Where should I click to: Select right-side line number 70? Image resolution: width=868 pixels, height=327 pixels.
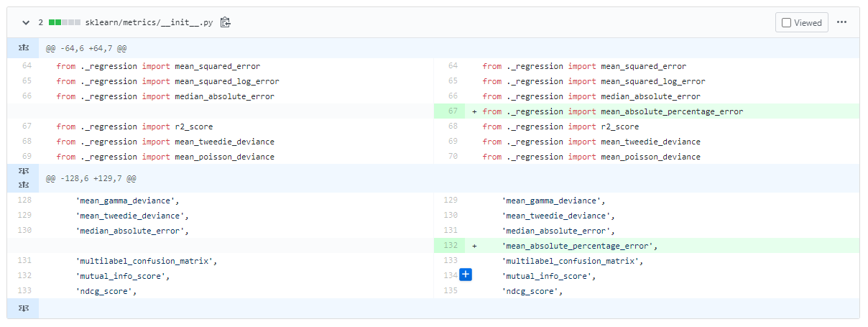coord(453,157)
